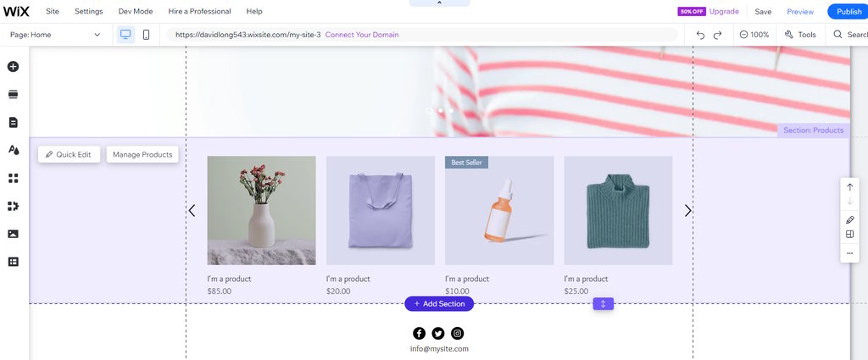This screenshot has height=360, width=868.
Task: Switch to desktop view icon
Action: pyautogui.click(x=125, y=35)
